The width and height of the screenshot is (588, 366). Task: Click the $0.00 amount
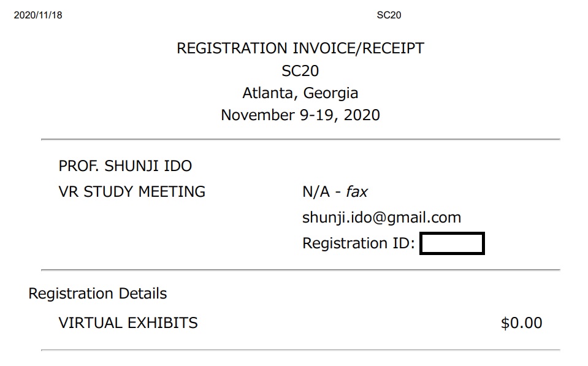521,323
